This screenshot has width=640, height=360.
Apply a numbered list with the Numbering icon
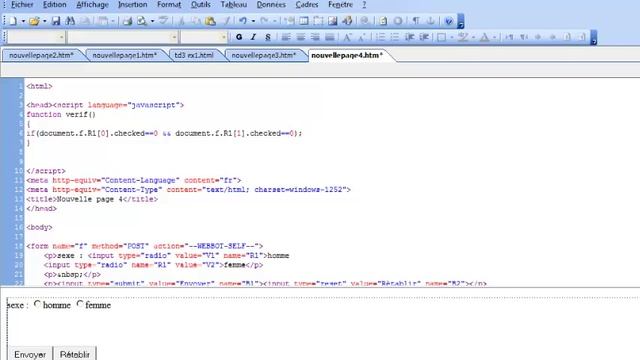(x=380, y=37)
